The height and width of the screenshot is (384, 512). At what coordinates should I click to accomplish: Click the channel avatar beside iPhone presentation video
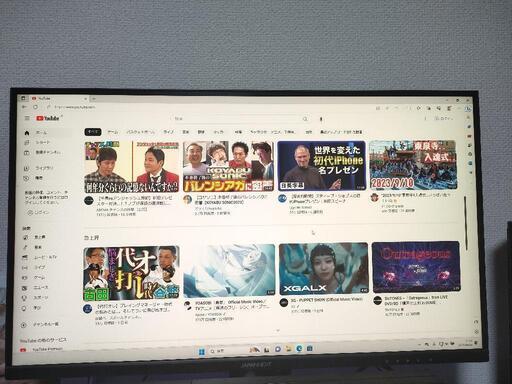(282, 198)
